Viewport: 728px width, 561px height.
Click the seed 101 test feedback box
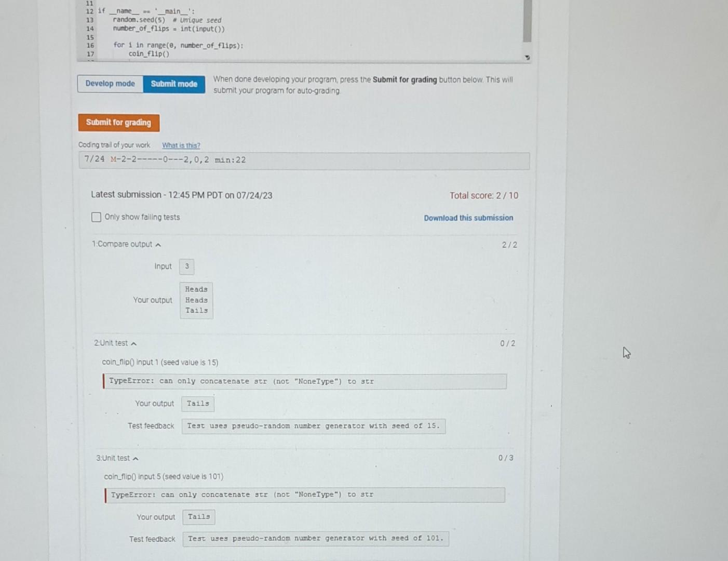(x=315, y=538)
